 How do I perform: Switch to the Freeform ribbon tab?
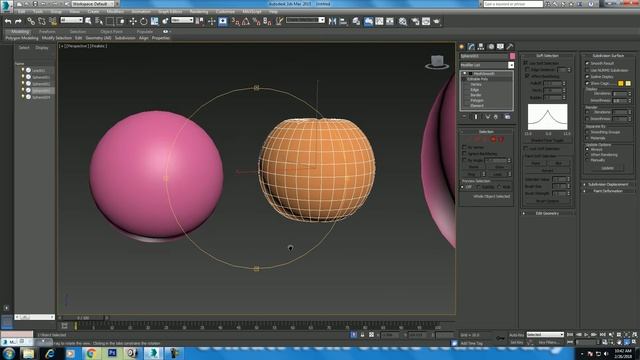point(47,31)
